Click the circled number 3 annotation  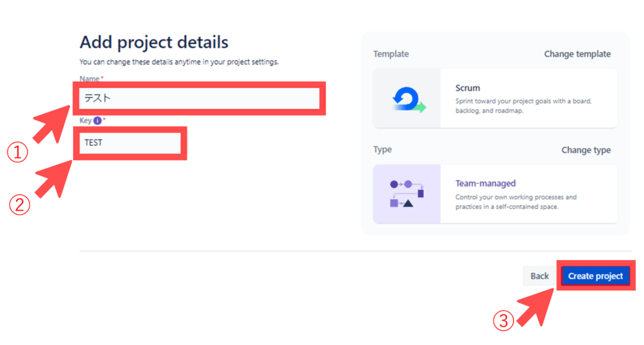503,321
